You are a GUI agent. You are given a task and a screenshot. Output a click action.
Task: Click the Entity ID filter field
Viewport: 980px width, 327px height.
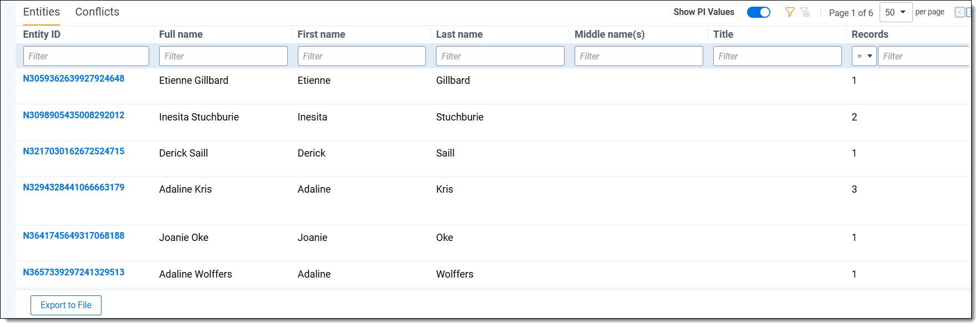86,56
